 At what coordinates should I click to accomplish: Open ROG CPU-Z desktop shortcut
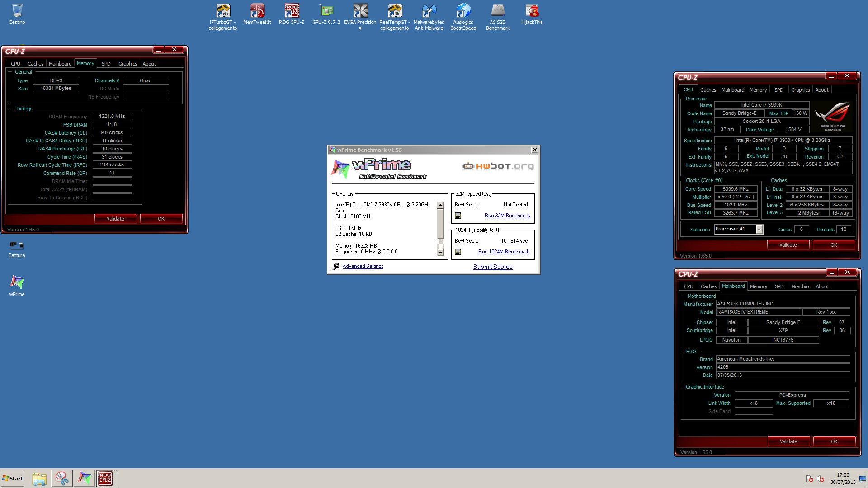[292, 14]
